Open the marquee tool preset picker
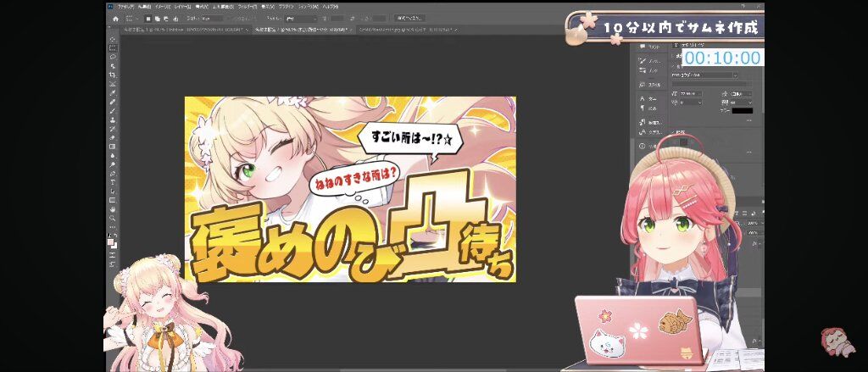Viewport: 868px width, 372px height. (131, 19)
